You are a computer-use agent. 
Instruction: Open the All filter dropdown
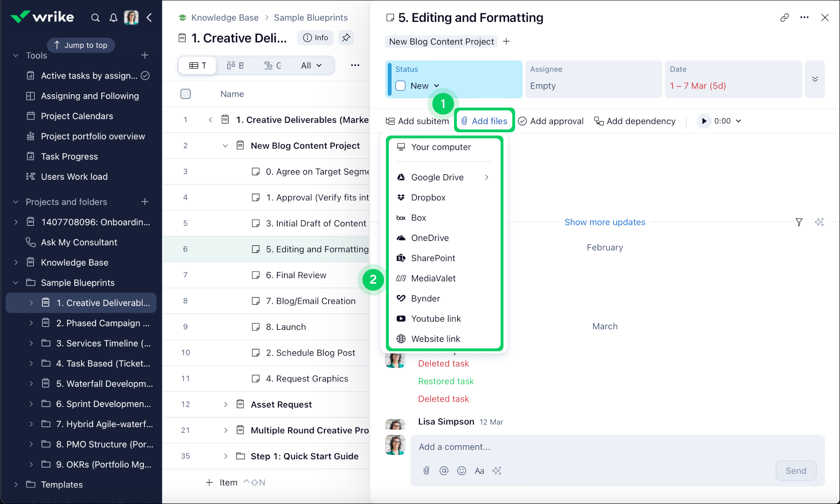(311, 66)
